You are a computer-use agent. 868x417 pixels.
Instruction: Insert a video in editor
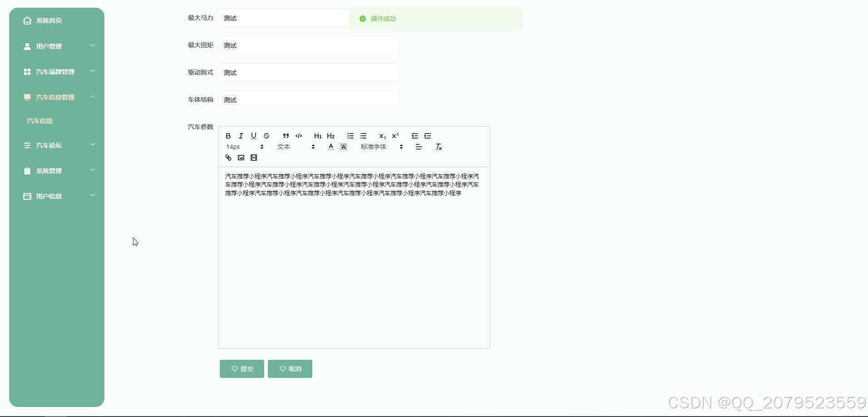[254, 158]
